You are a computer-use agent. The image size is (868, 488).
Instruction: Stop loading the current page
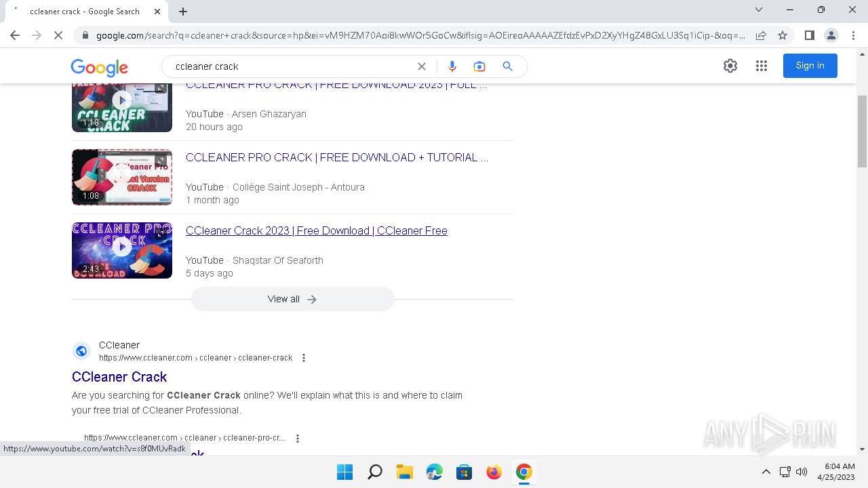click(x=58, y=35)
